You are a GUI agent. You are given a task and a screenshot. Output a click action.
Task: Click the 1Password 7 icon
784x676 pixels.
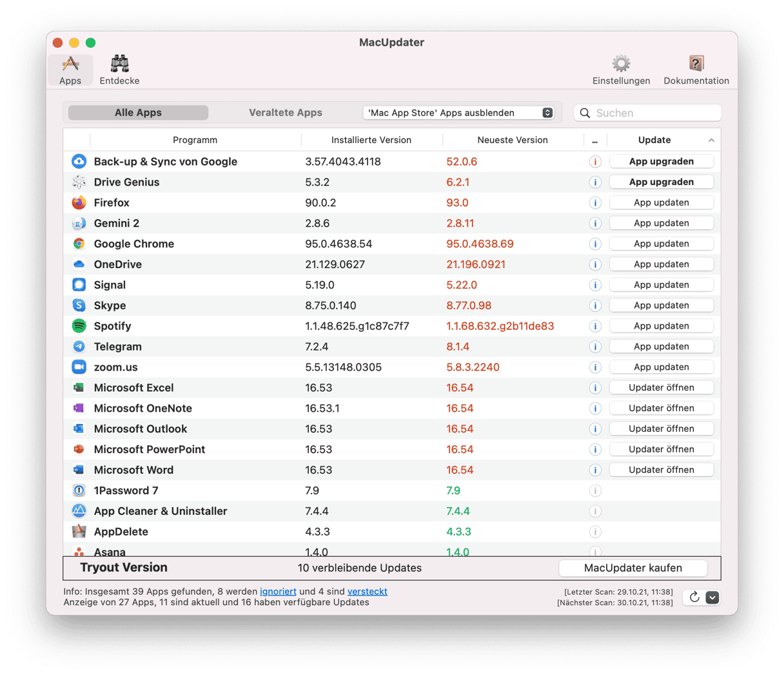click(x=79, y=490)
